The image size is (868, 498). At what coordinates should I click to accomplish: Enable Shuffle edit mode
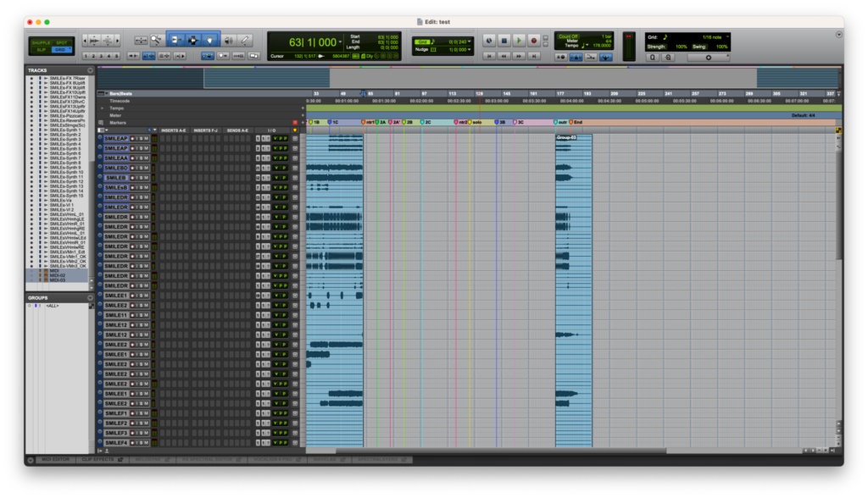[41, 42]
